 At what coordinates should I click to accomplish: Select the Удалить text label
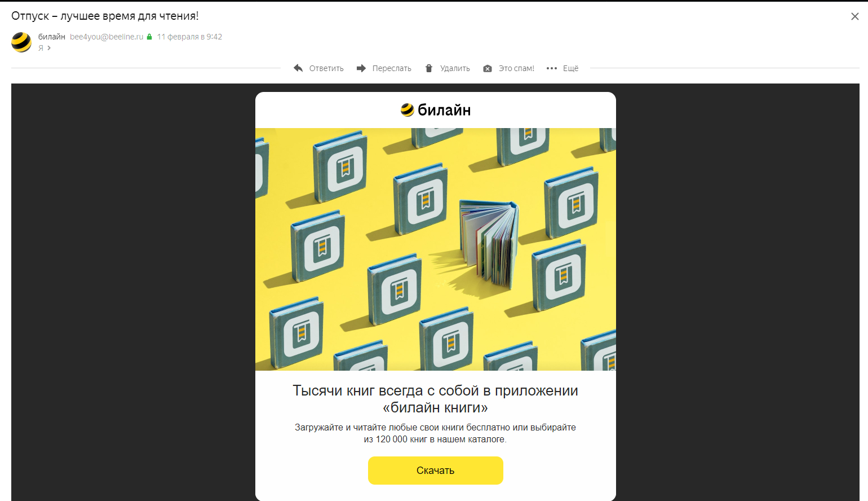(455, 68)
